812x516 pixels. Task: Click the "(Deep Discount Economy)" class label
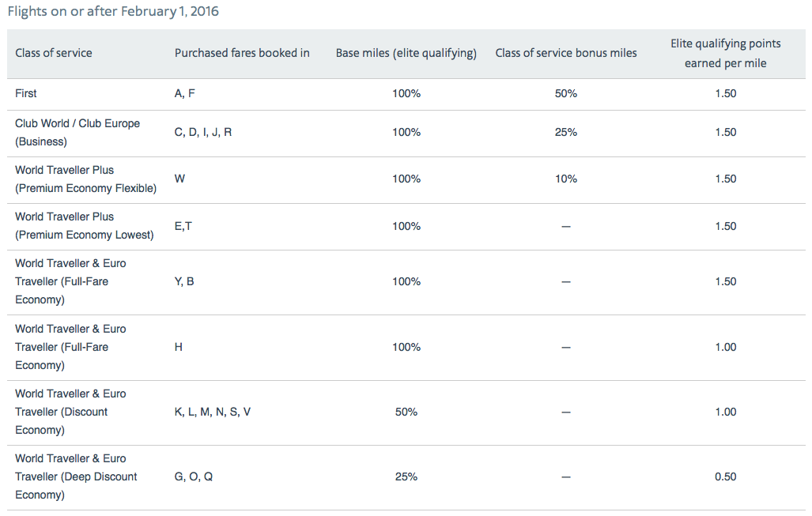tap(76, 476)
